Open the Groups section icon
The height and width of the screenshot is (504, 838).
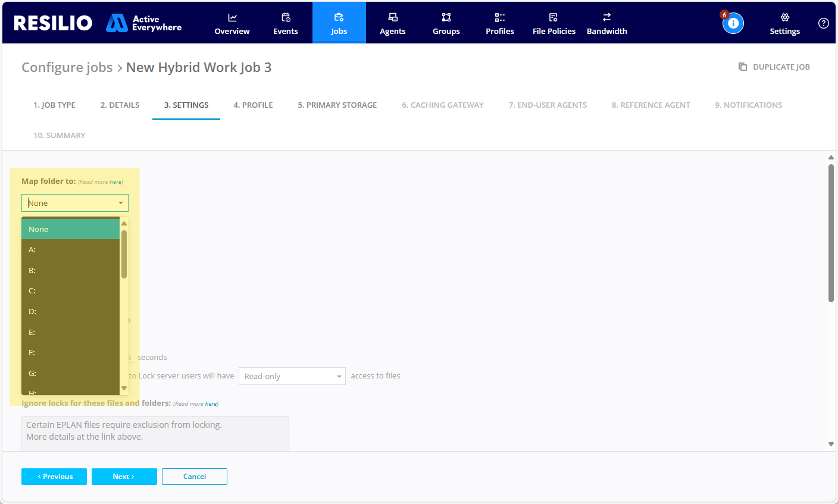coord(446,18)
